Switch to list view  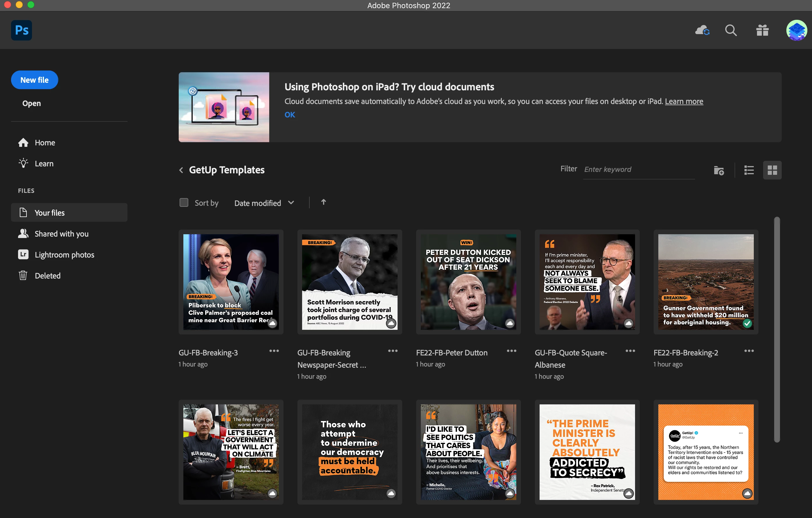749,170
